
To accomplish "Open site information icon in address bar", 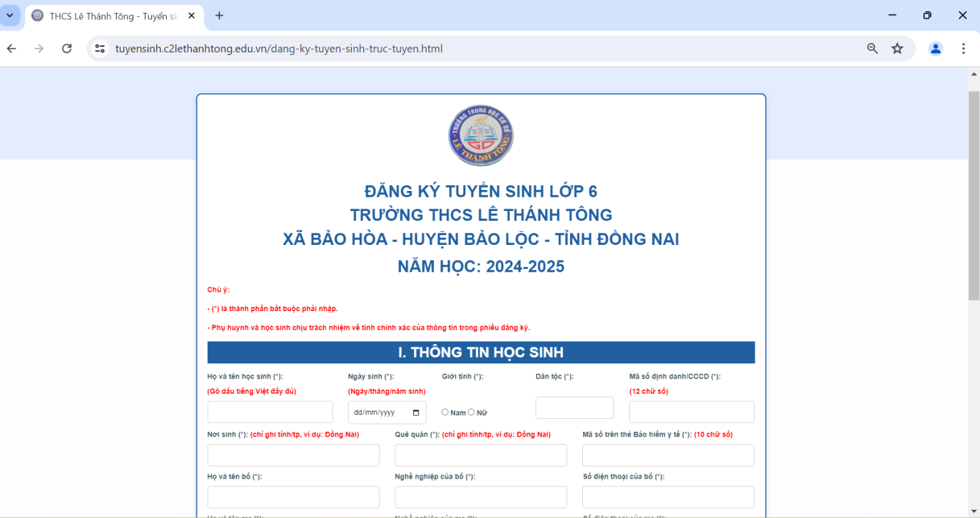I will 100,48.
